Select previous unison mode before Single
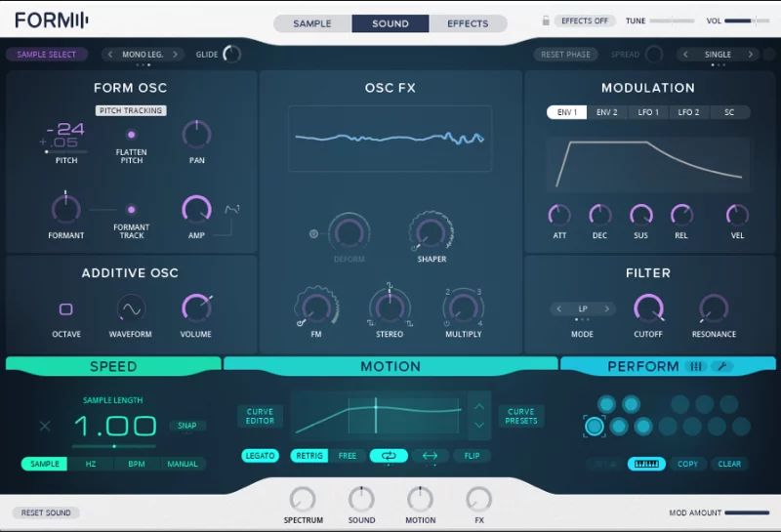The image size is (781, 532). (x=685, y=55)
